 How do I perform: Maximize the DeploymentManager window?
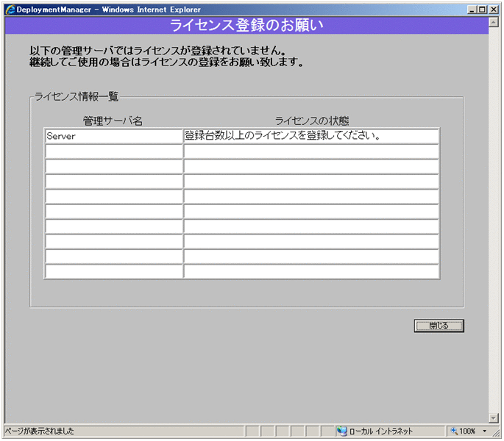click(x=482, y=10)
